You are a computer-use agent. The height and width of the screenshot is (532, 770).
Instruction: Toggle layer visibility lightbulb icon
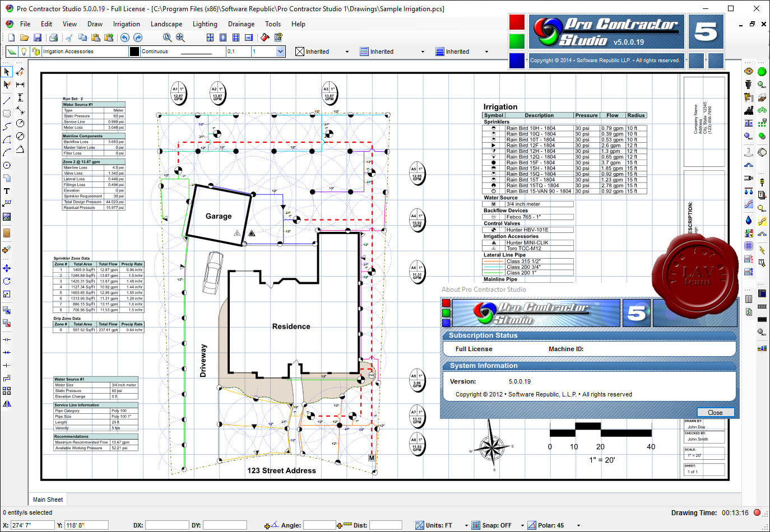(x=24, y=52)
